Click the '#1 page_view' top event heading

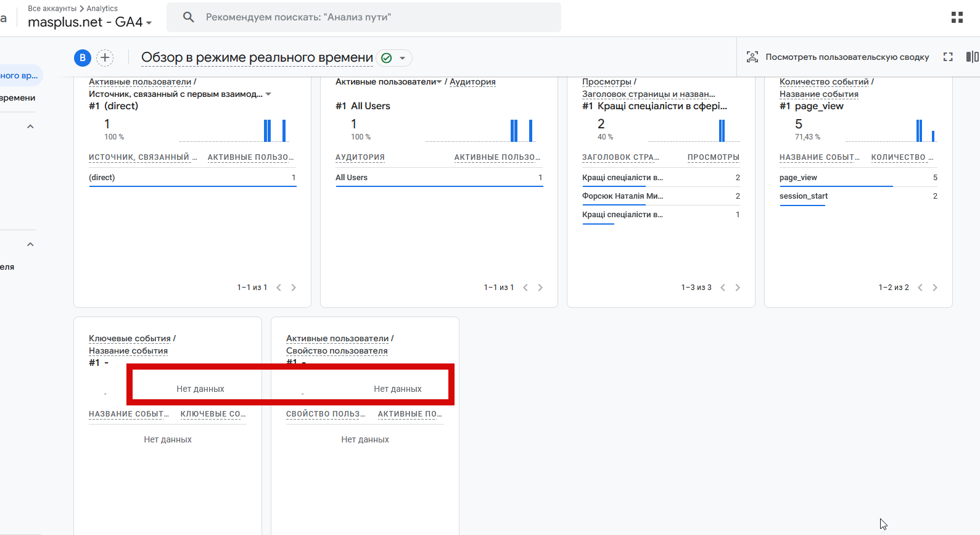[x=812, y=106]
